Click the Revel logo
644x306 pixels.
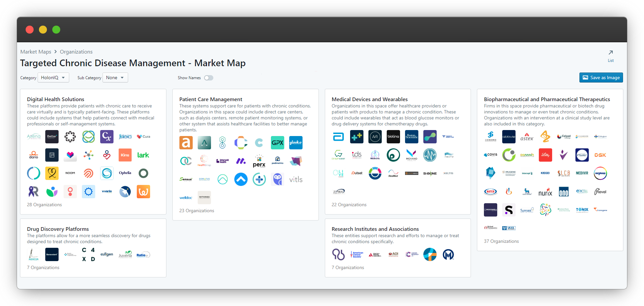[600, 192]
